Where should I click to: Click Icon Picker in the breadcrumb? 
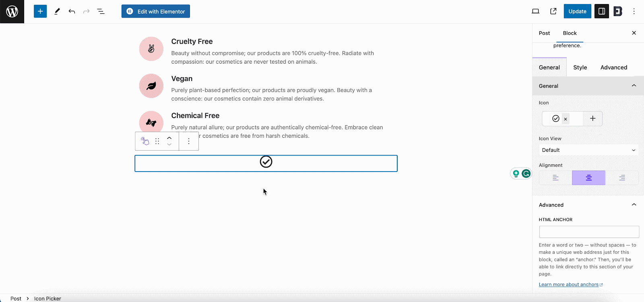(x=47, y=298)
